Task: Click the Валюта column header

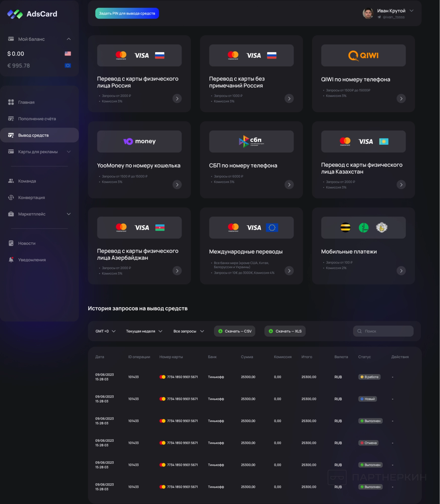Action: [341, 357]
